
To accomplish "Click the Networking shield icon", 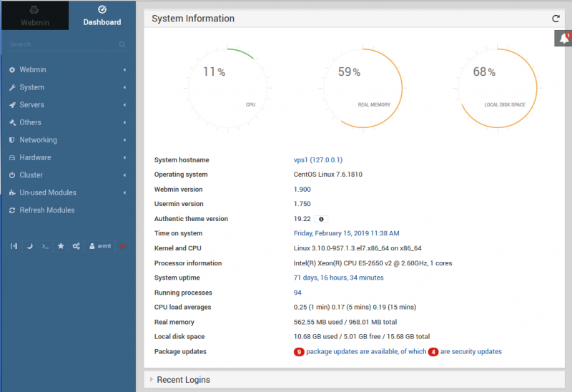I will coord(12,139).
